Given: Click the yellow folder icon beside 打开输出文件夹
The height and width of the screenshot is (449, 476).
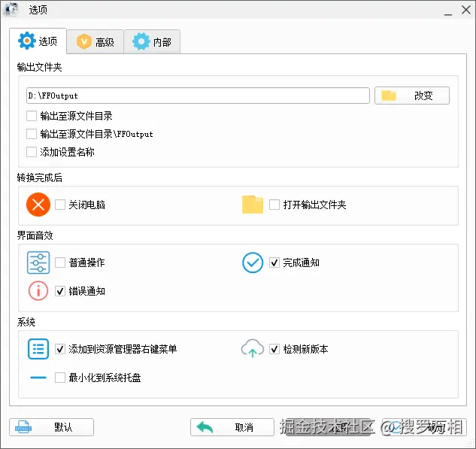Looking at the screenshot, I should (x=253, y=205).
